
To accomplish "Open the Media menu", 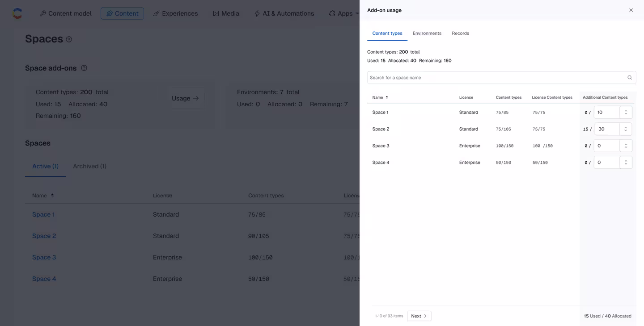I will [x=226, y=13].
